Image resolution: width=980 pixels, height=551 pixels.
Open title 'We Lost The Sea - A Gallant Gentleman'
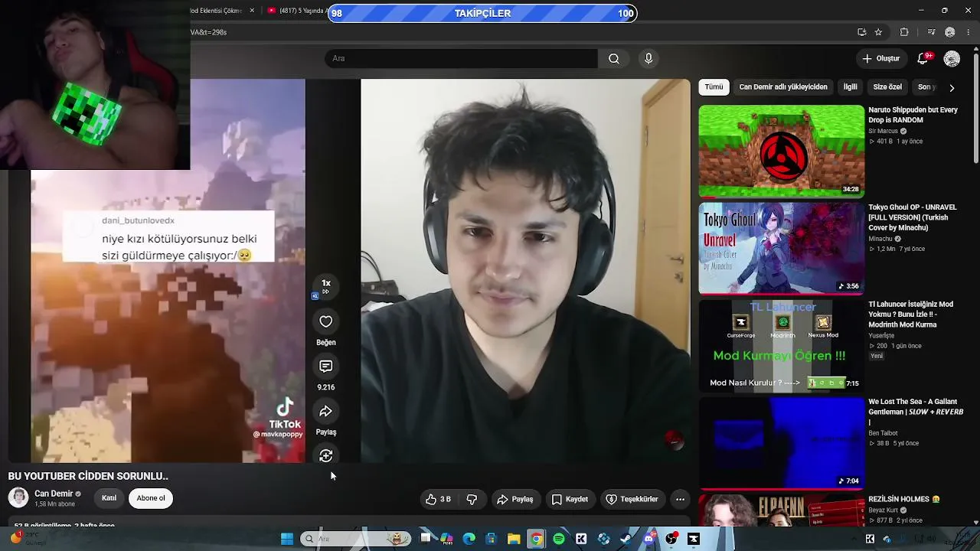(916, 412)
